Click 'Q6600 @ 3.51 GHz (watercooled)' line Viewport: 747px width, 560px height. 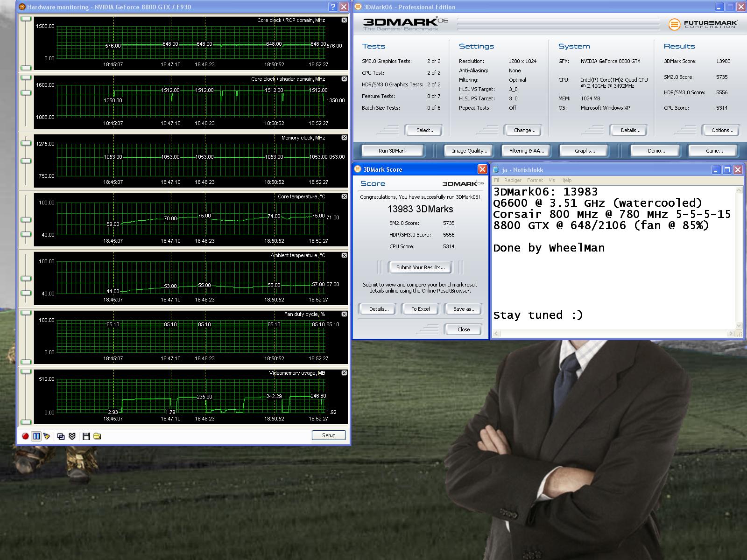click(x=598, y=203)
